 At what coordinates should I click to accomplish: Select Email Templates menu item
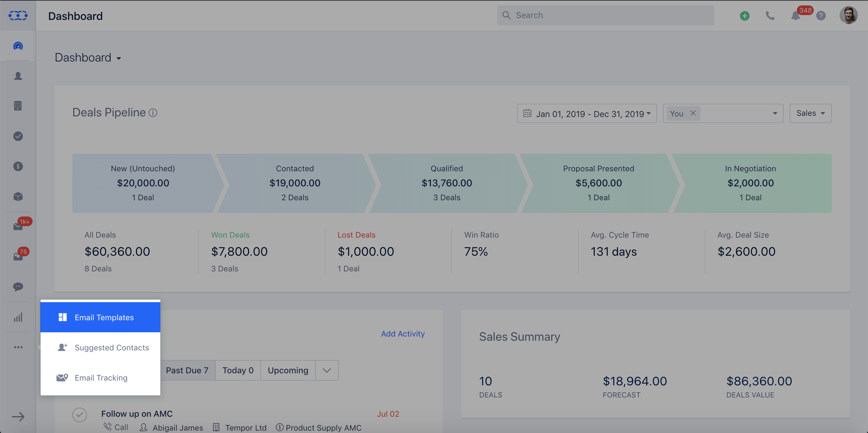coord(100,317)
